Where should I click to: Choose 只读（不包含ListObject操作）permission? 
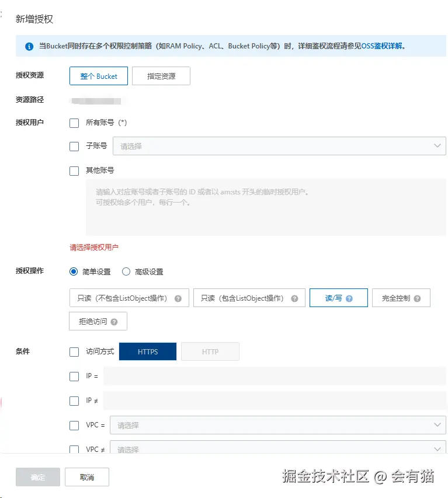129,298
